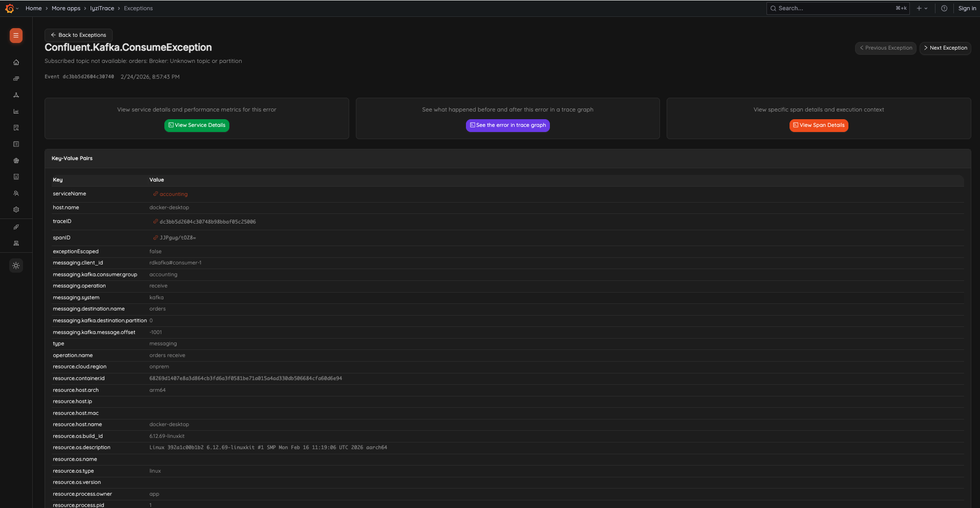This screenshot has width=980, height=508.
Task: Click the resource.os.version key
Action: [77, 482]
